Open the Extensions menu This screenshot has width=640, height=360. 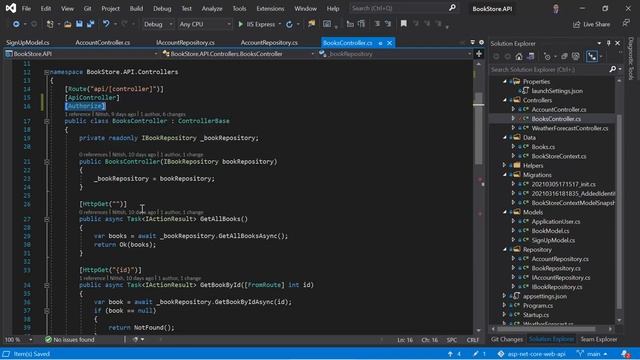click(270, 9)
